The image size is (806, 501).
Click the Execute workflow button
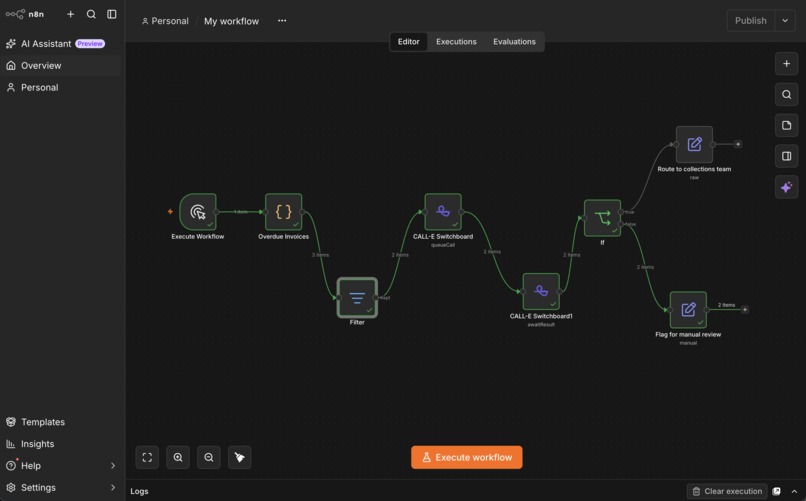coord(467,457)
